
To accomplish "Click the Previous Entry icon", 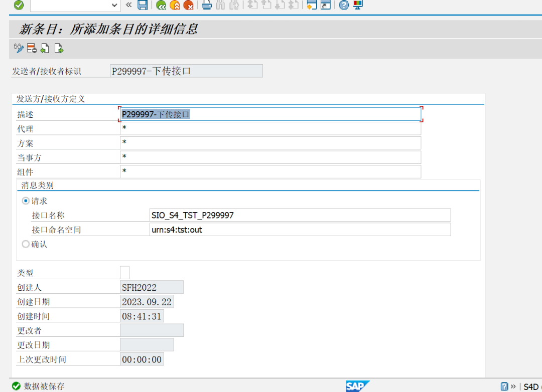I will [45, 48].
